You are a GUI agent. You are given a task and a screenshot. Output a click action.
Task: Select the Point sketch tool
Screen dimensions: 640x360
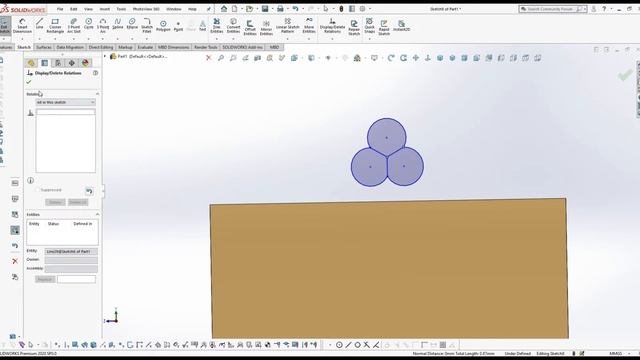pyautogui.click(x=178, y=27)
